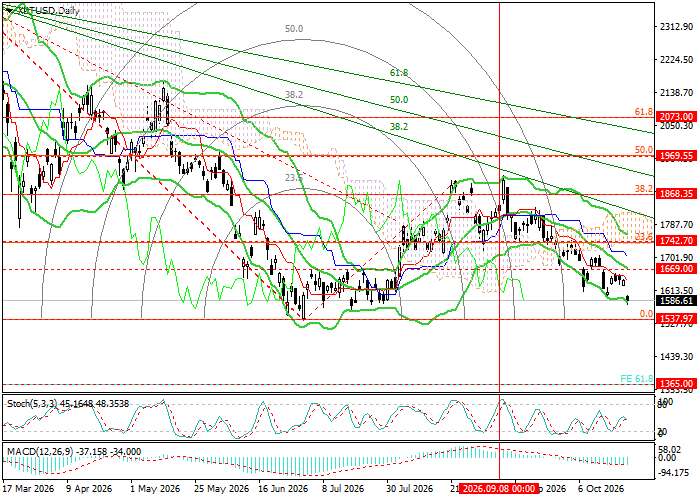This screenshot has height=500, width=700.
Task: Click the 2138.70 price axis value
Action: [x=676, y=93]
